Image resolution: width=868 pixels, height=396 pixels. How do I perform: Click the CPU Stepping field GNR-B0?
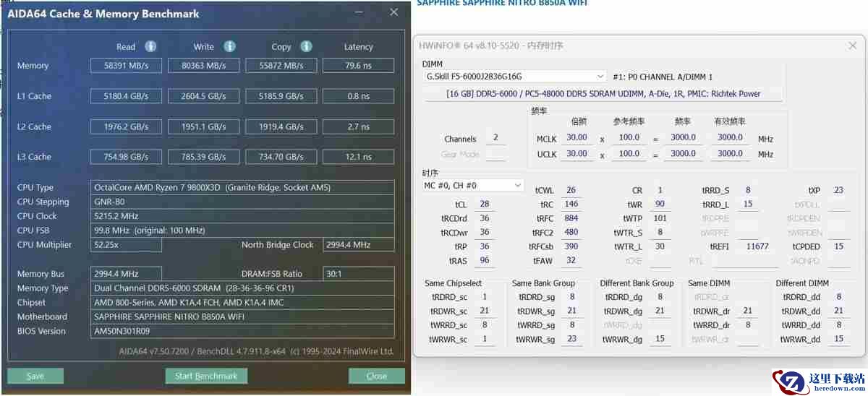click(x=243, y=202)
